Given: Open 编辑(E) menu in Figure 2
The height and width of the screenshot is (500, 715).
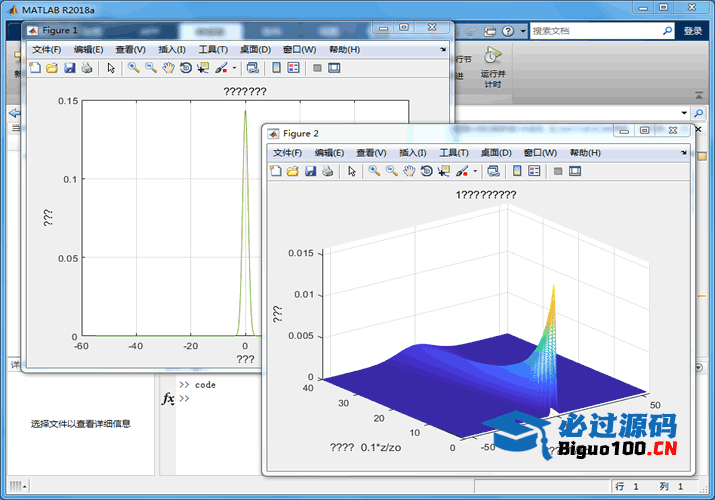Looking at the screenshot, I should [329, 153].
